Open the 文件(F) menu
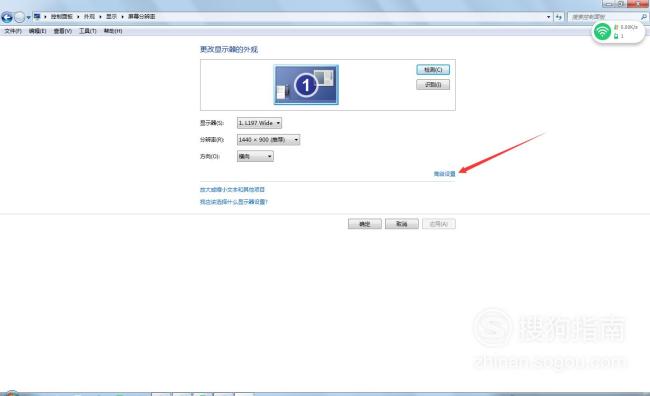This screenshot has width=650, height=396. point(13,31)
